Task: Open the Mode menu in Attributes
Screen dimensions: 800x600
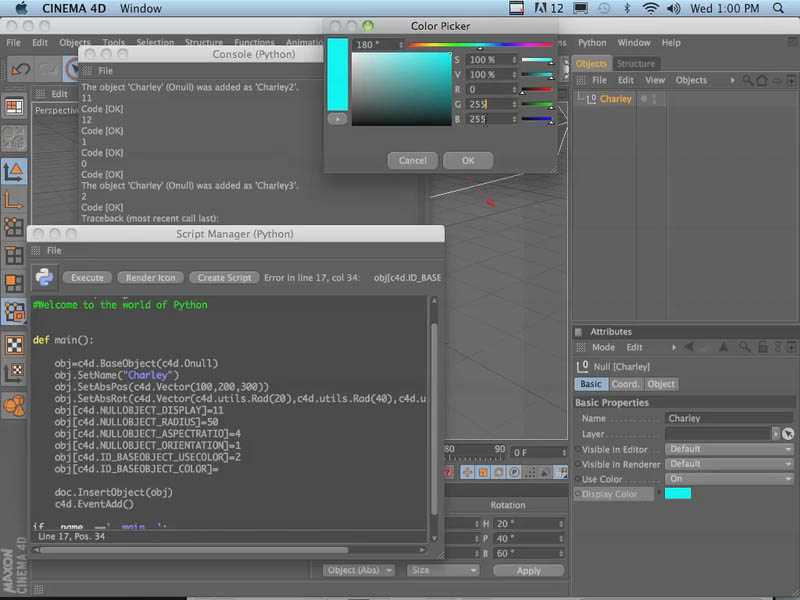Action: 603,347
